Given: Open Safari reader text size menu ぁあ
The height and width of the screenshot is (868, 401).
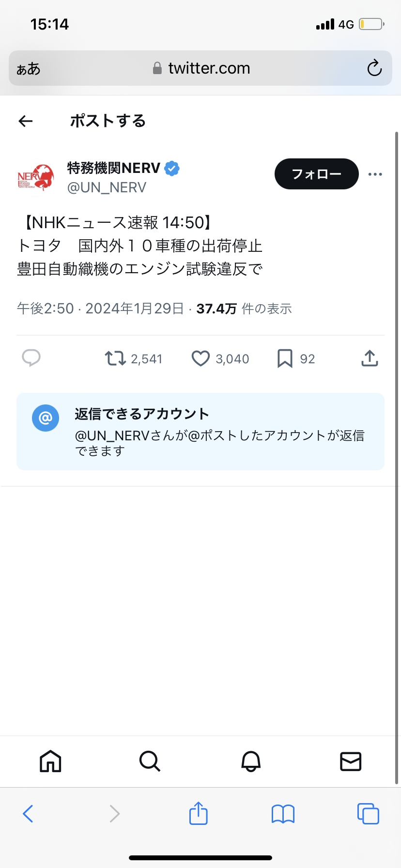Looking at the screenshot, I should pyautogui.click(x=29, y=69).
